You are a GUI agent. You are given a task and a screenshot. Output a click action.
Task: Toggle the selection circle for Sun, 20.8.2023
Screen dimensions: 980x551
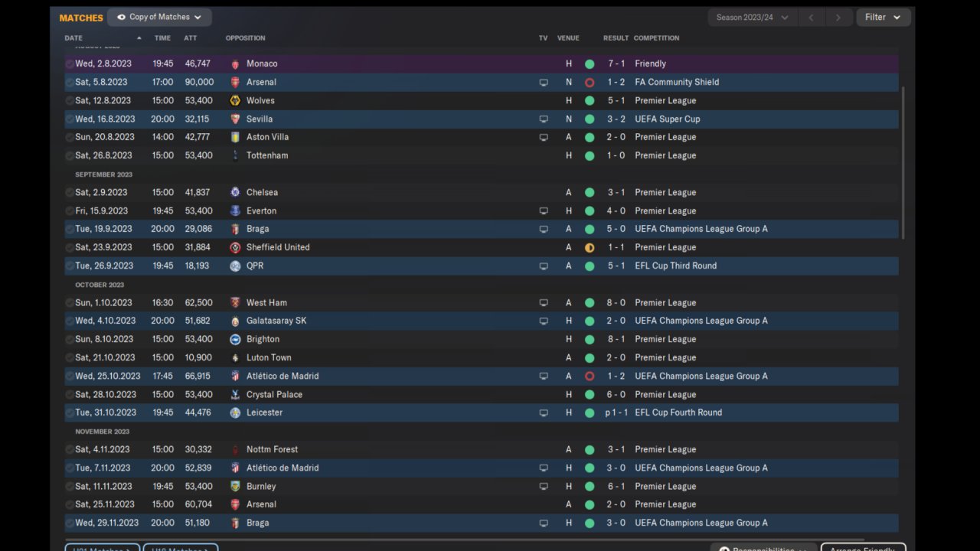[x=70, y=137]
